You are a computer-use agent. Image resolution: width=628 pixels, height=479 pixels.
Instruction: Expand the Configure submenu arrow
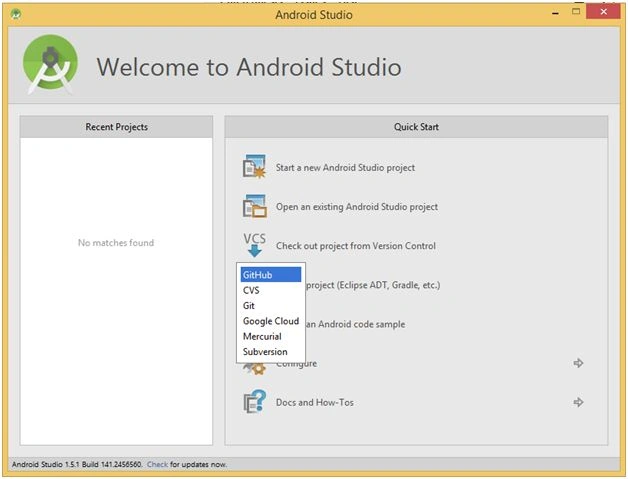[578, 363]
